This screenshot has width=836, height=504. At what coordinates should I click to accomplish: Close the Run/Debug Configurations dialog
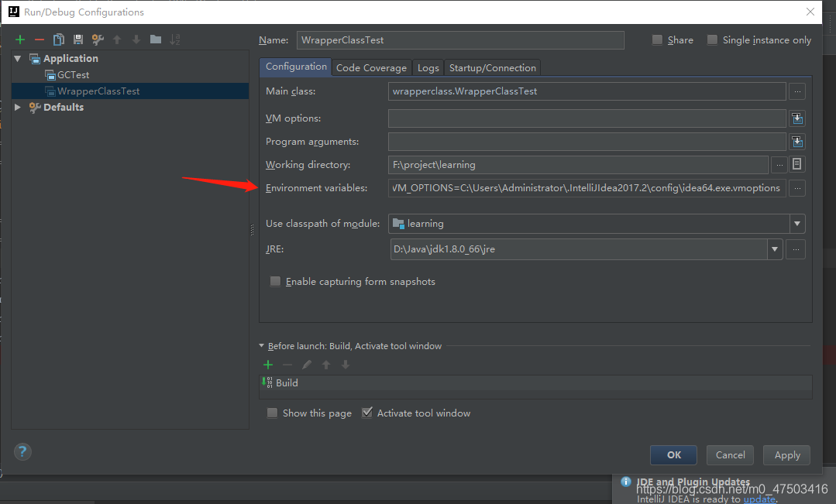point(810,12)
